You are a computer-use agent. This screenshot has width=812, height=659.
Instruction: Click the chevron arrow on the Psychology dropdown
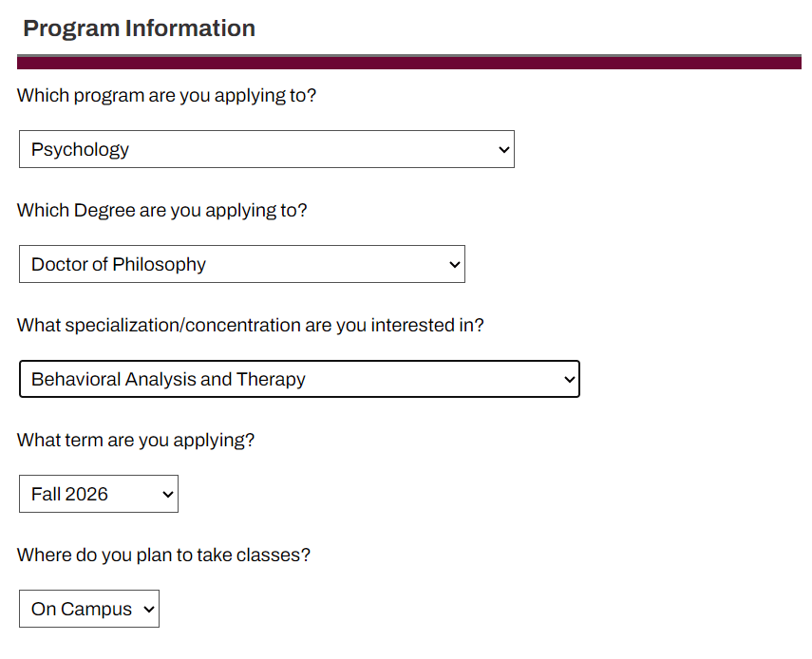502,149
